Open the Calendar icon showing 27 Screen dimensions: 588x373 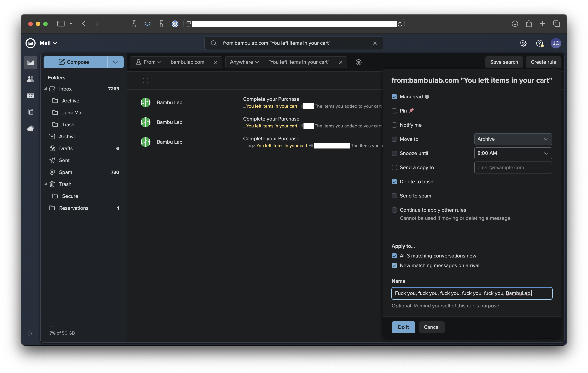(31, 95)
